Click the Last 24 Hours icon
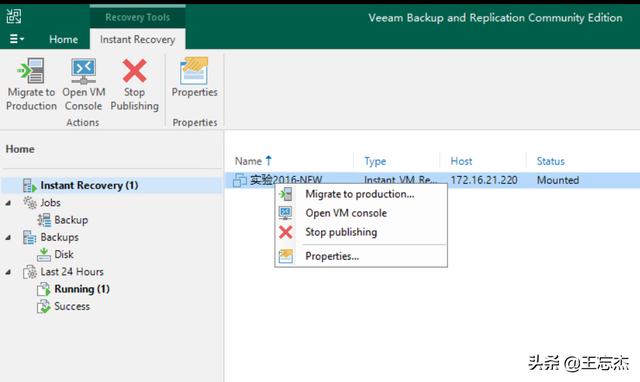Screen dimensions: 640x382 click(30, 272)
